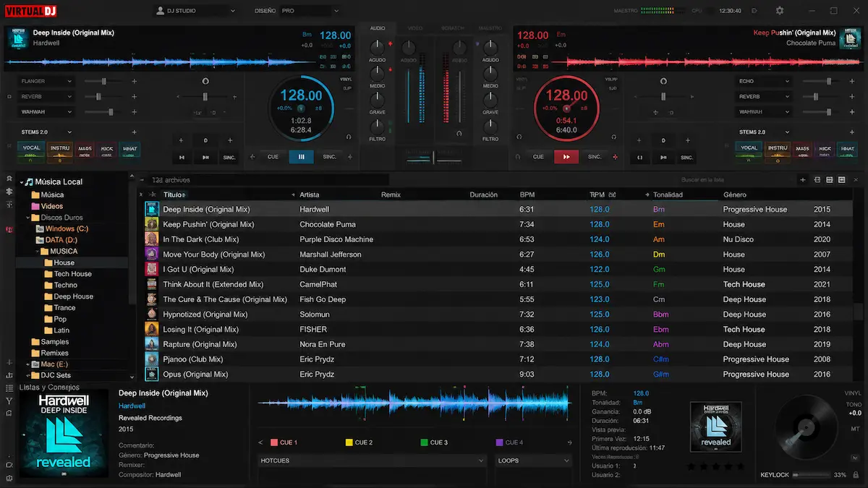The height and width of the screenshot is (488, 868).
Task: Click SINC. next to left pause button
Action: (329, 157)
